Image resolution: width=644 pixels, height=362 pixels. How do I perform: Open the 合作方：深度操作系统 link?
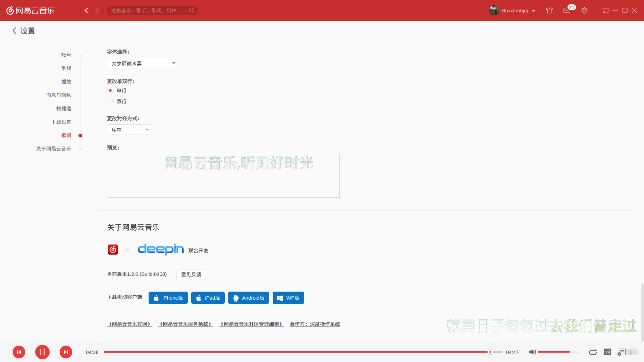coord(315,324)
